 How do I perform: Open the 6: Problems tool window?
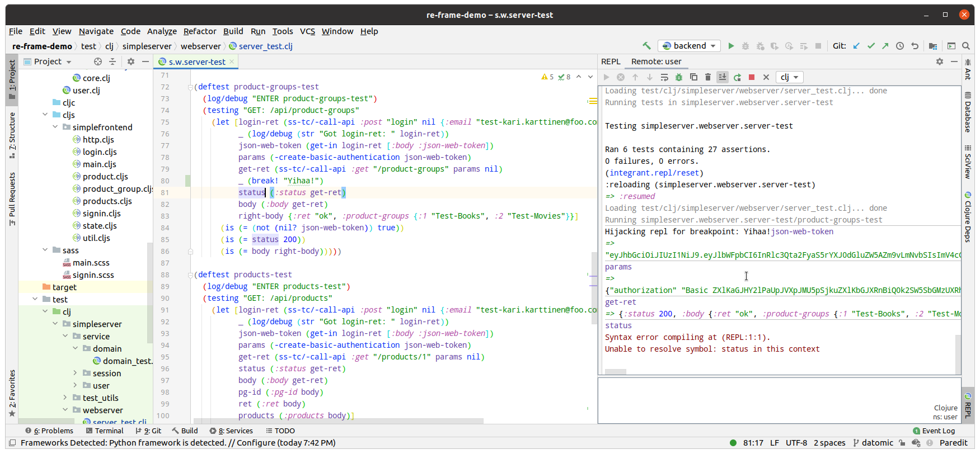coord(49,431)
